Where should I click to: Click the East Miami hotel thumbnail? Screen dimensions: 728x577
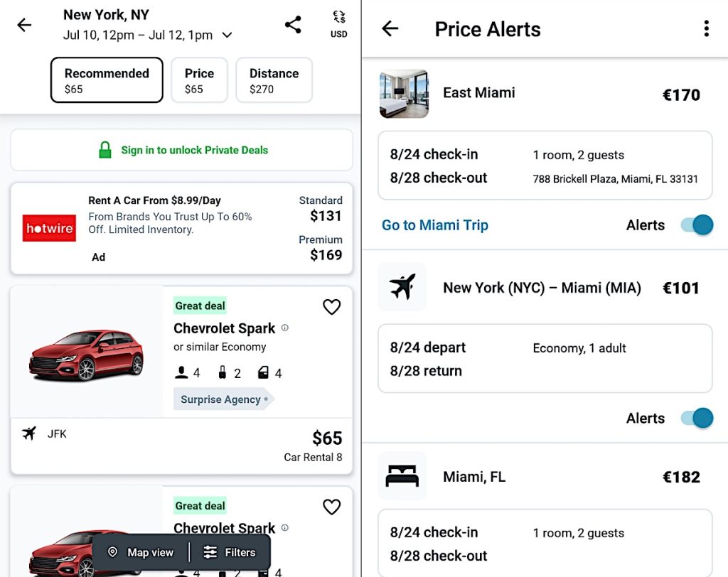coord(404,93)
